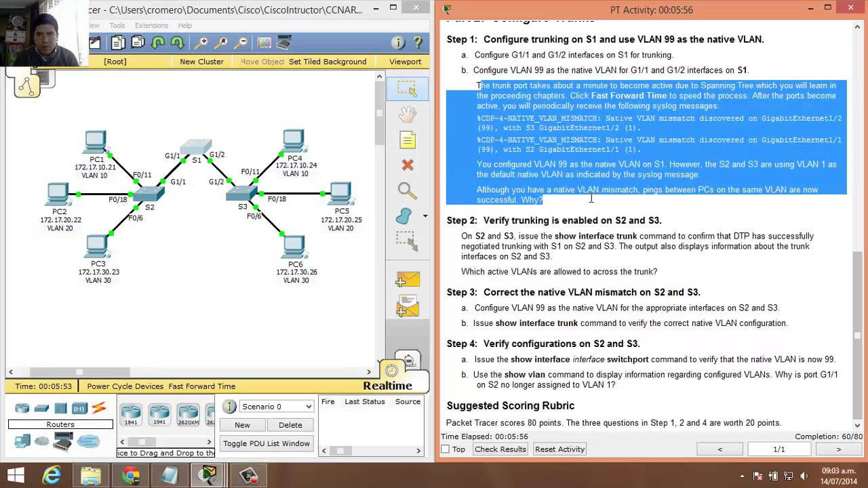Click Toggle PDU List Window button
Viewport: 868px width, 488px height.
267,443
